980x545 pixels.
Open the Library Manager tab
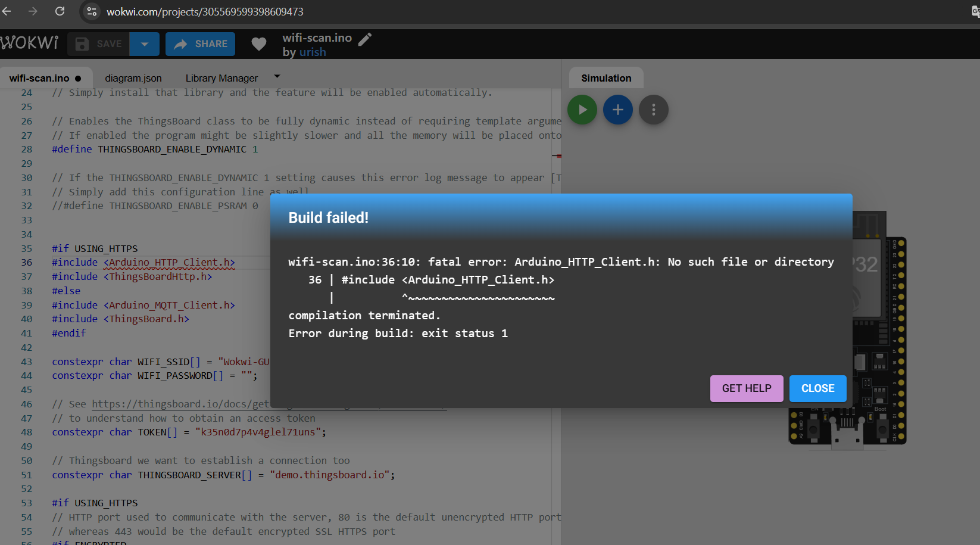[221, 78]
